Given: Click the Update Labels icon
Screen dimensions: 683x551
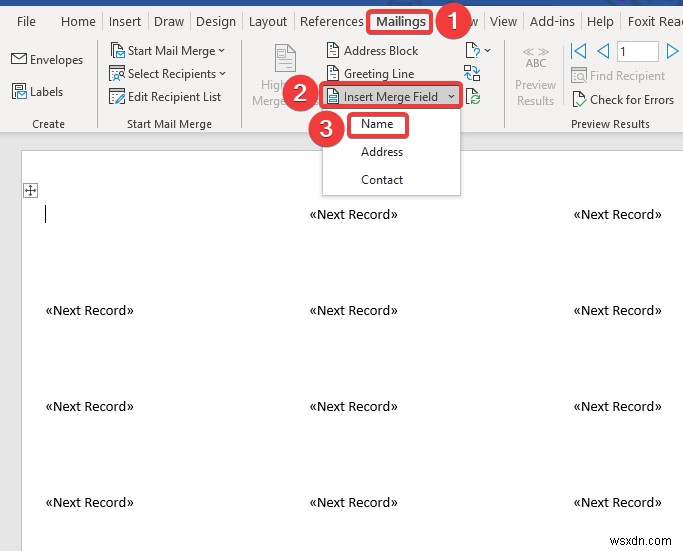Looking at the screenshot, I should [x=473, y=96].
